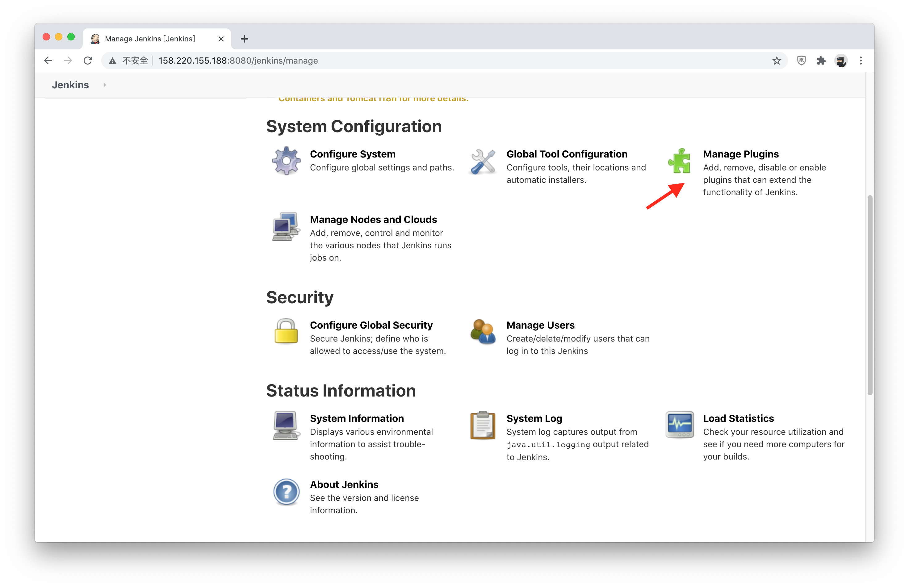Click the System Log clipboard icon
The image size is (909, 588).
(483, 425)
